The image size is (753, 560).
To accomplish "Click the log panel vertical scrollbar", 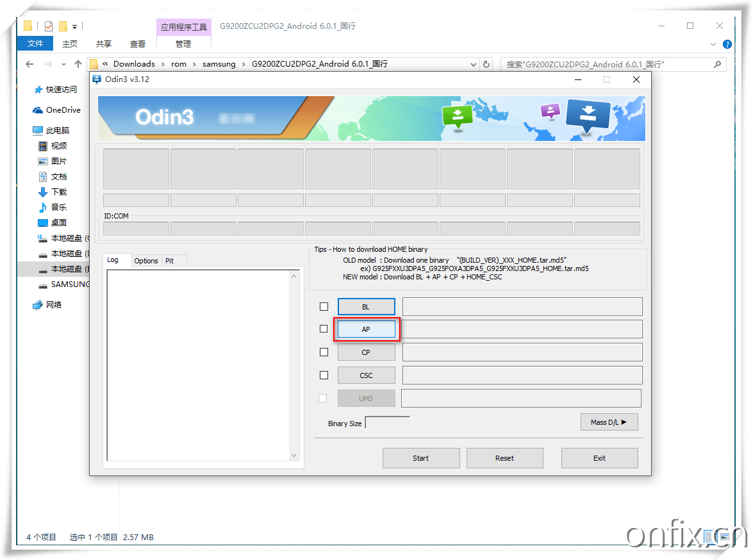I will point(294,365).
